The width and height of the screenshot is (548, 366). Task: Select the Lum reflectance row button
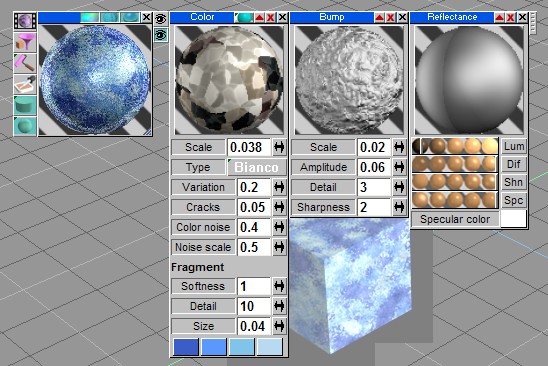514,146
